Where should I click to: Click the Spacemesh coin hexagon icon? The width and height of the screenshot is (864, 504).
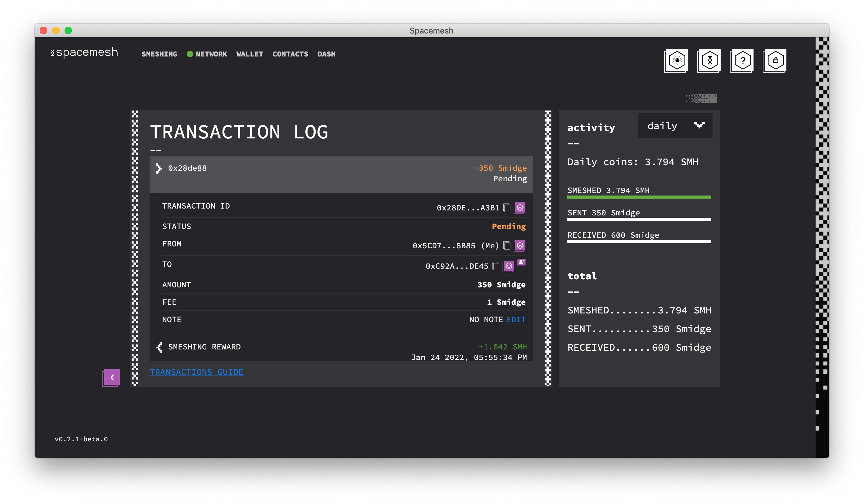[709, 60]
